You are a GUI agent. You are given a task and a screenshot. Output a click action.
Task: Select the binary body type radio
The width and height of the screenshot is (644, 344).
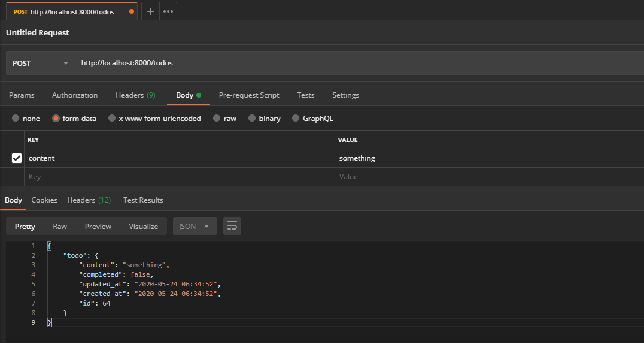252,119
